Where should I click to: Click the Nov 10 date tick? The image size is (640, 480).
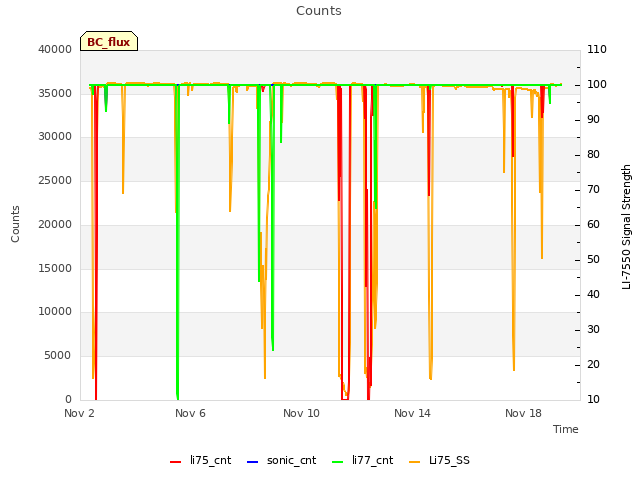(301, 413)
